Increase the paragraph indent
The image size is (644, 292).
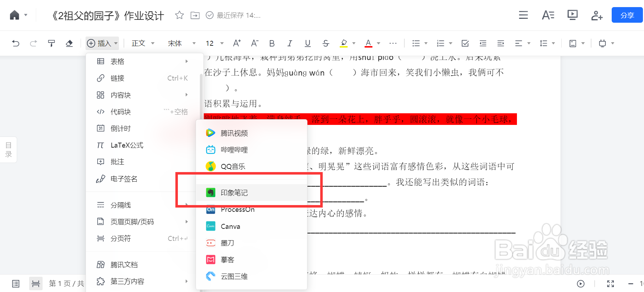click(501, 43)
